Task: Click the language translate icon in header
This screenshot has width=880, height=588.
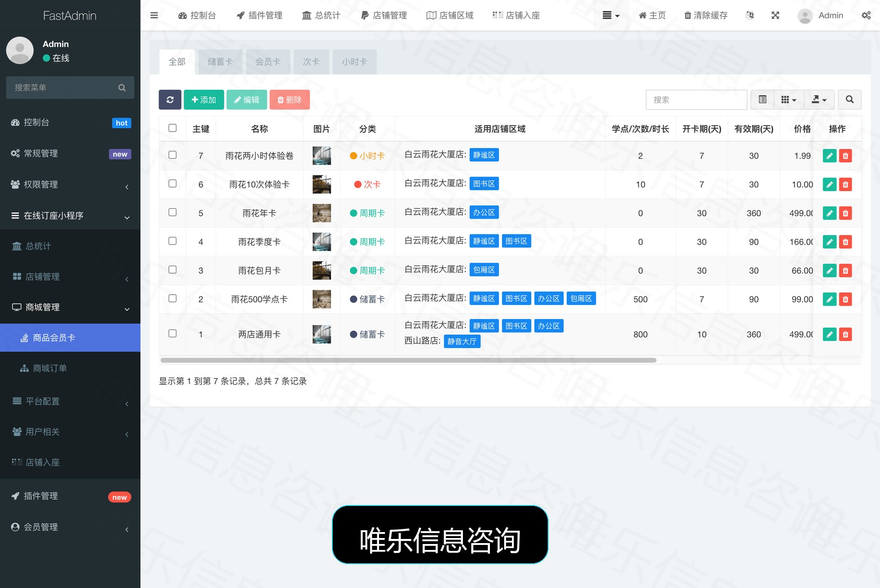Action: click(750, 16)
